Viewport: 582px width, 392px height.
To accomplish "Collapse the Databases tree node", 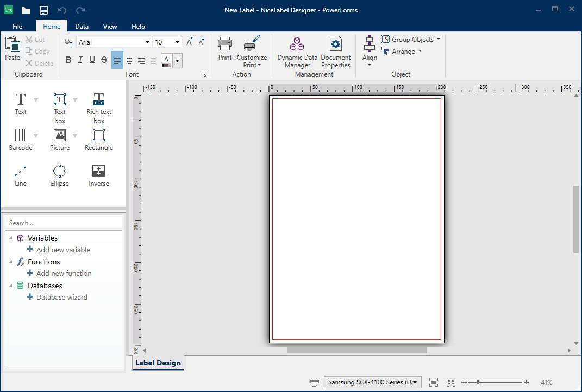I will [11, 286].
